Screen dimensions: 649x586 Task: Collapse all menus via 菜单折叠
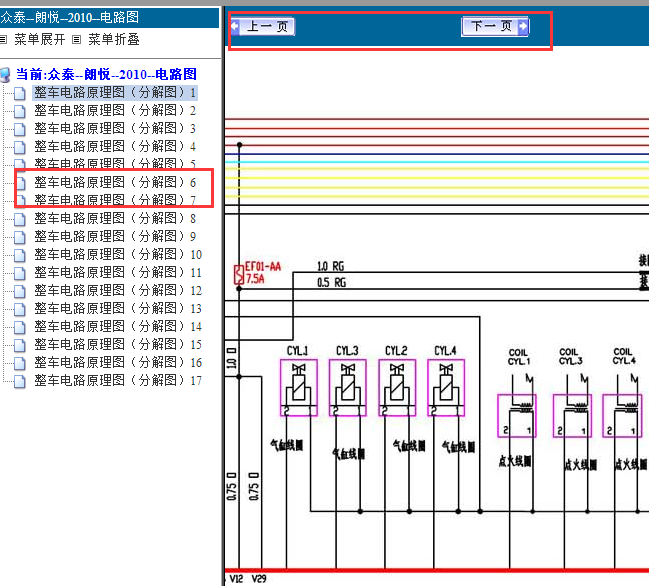coord(114,40)
